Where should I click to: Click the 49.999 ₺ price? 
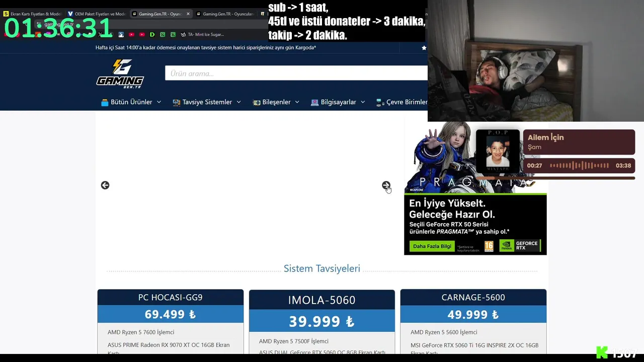[473, 314]
